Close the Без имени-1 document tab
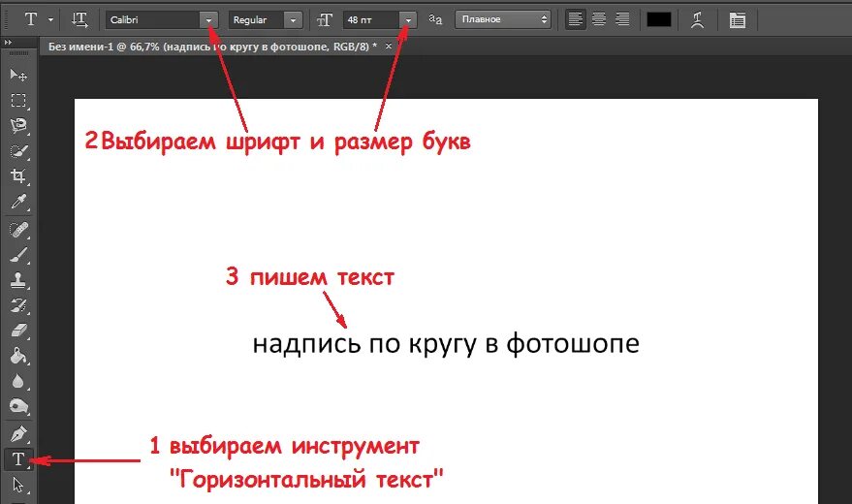 389,47
